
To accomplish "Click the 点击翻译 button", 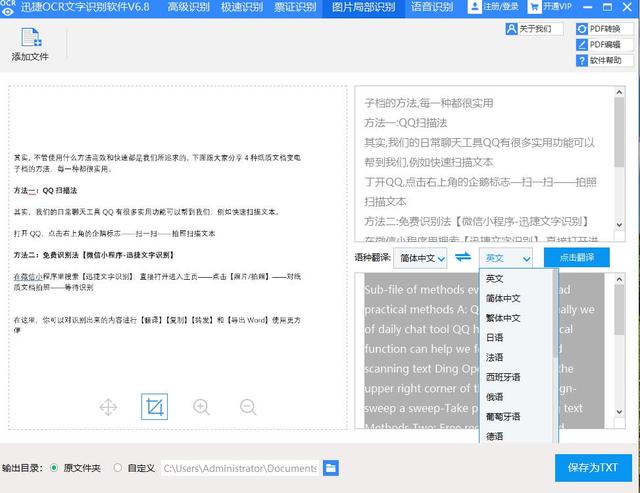I will coord(577,258).
